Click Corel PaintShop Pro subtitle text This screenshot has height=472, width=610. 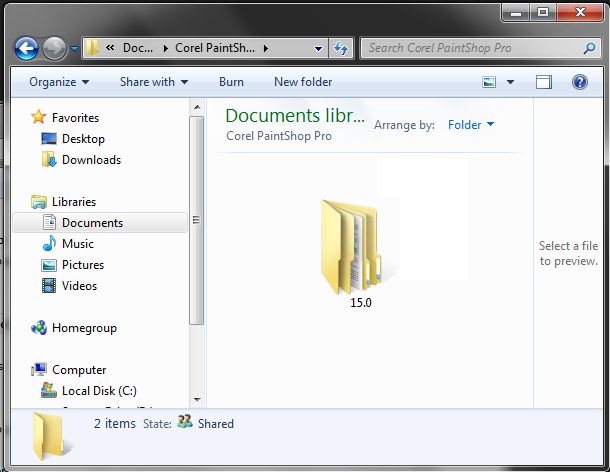click(x=279, y=136)
